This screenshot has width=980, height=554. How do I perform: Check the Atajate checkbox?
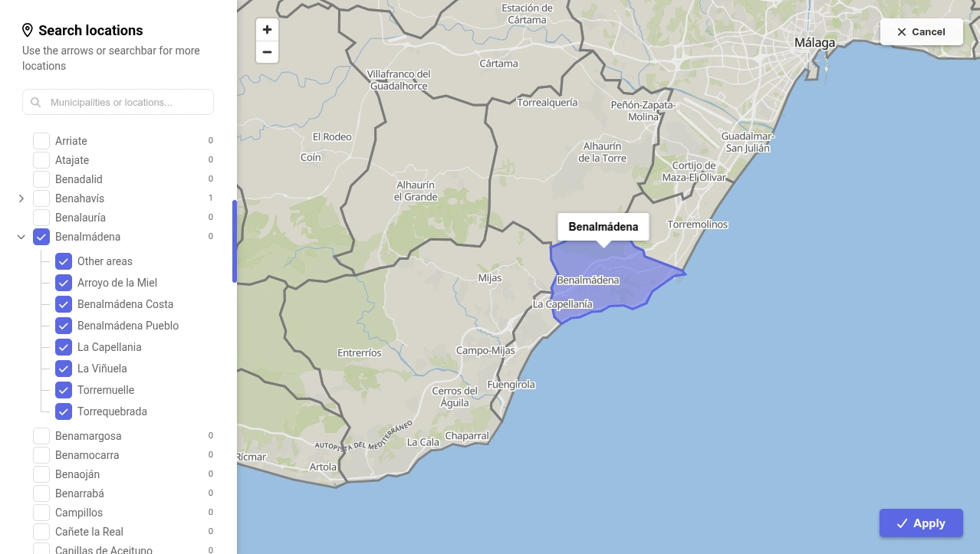tap(41, 160)
